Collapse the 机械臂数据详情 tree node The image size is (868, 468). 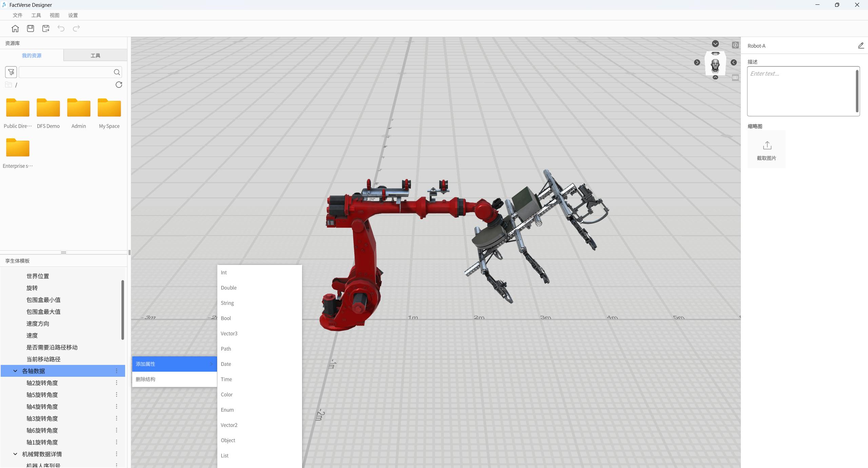tap(15, 454)
